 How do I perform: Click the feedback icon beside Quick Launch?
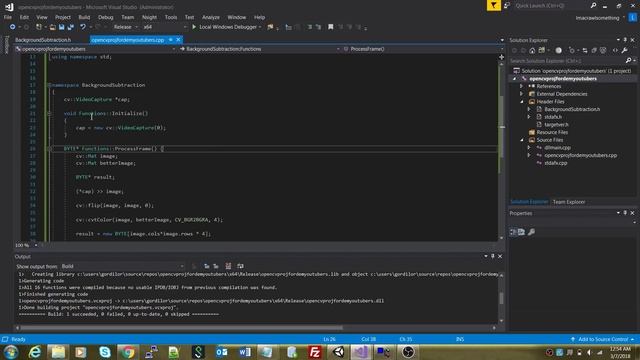point(507,5)
